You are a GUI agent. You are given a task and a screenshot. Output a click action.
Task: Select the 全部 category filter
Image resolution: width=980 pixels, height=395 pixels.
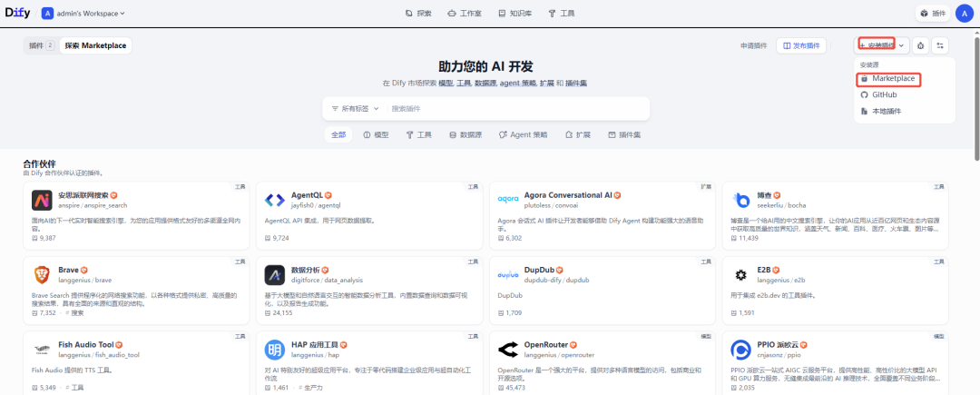(338, 135)
